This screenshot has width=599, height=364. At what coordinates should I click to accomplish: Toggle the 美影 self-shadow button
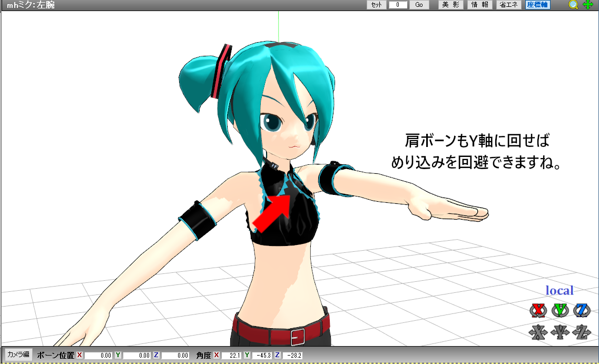(x=451, y=5)
